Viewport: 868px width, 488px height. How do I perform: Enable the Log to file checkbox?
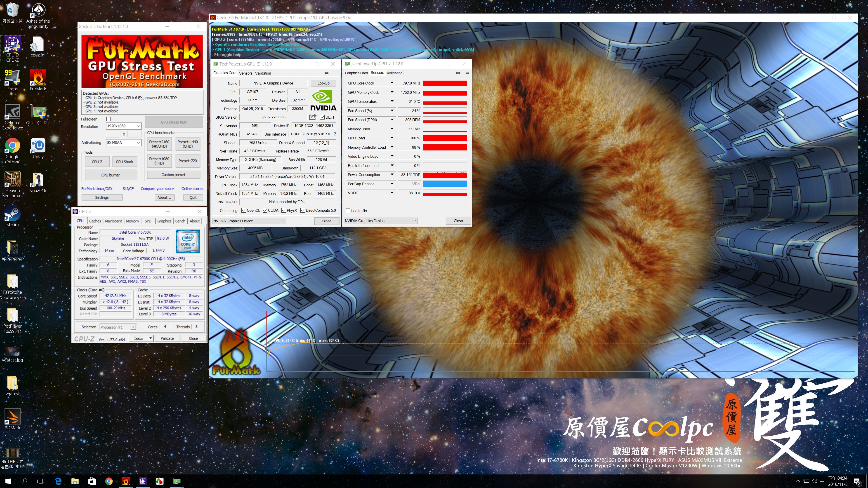click(x=348, y=211)
